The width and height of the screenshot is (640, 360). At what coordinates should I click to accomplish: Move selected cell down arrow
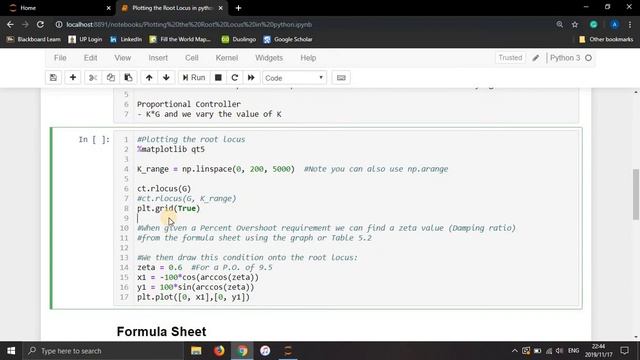[x=166, y=78]
